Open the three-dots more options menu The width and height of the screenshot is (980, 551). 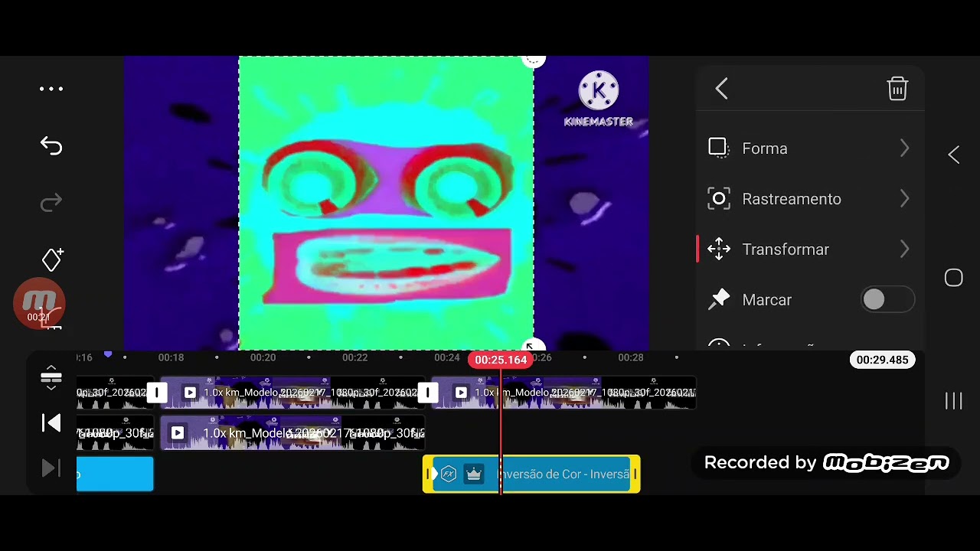(51, 89)
